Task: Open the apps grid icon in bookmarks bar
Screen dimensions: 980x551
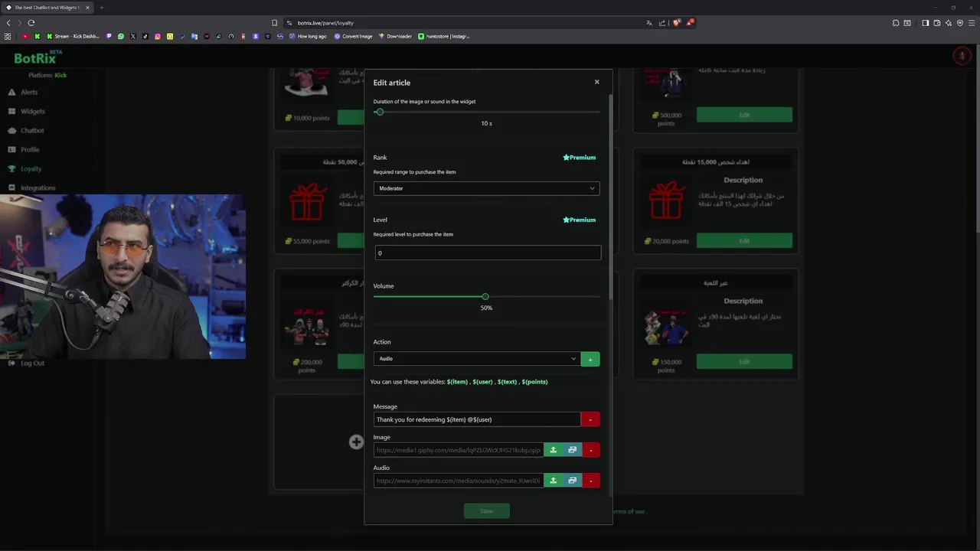Action: click(x=8, y=36)
